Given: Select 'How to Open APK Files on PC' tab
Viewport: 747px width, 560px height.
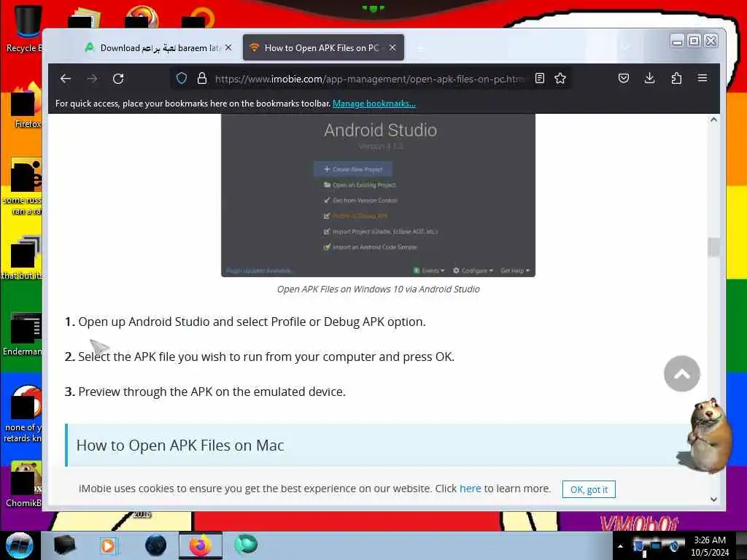Looking at the screenshot, I should coord(322,47).
